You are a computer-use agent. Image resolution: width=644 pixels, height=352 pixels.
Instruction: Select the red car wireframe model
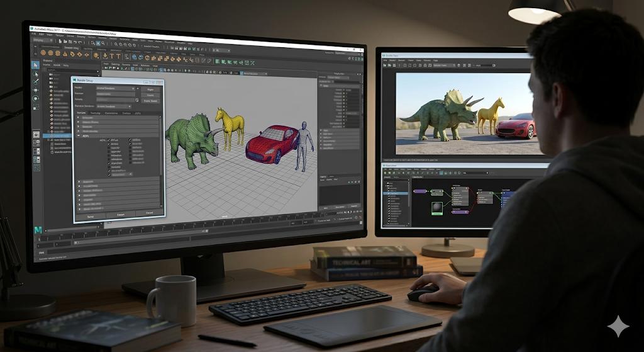pyautogui.click(x=272, y=144)
